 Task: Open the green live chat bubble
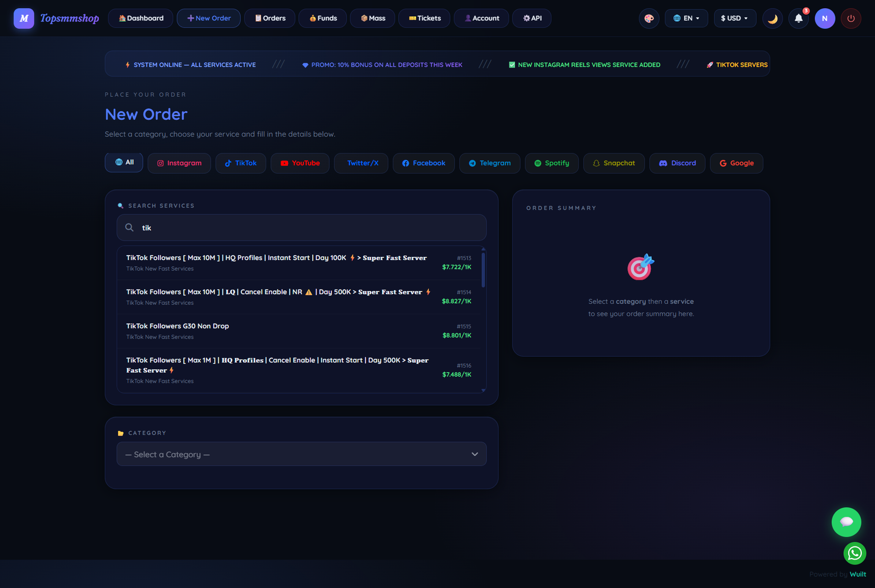pyautogui.click(x=847, y=522)
